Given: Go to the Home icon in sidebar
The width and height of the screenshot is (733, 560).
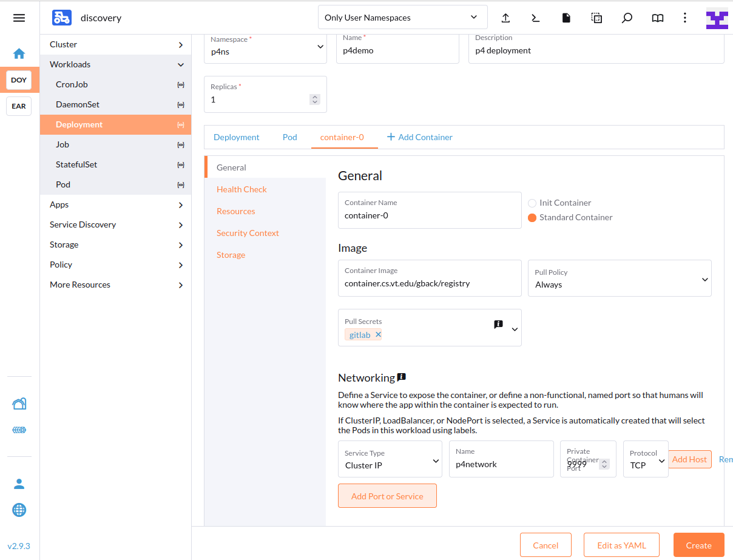Looking at the screenshot, I should tap(19, 53).
